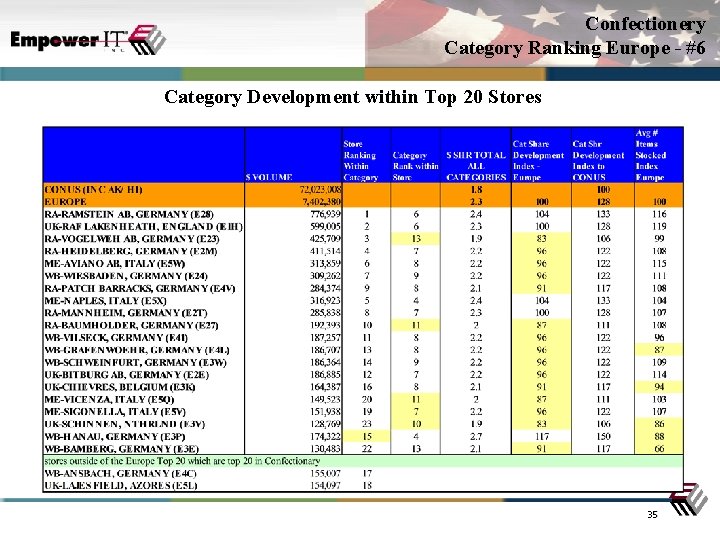Click Ansbach volume value 155,007
This screenshot has height=540, width=720.
point(326,473)
